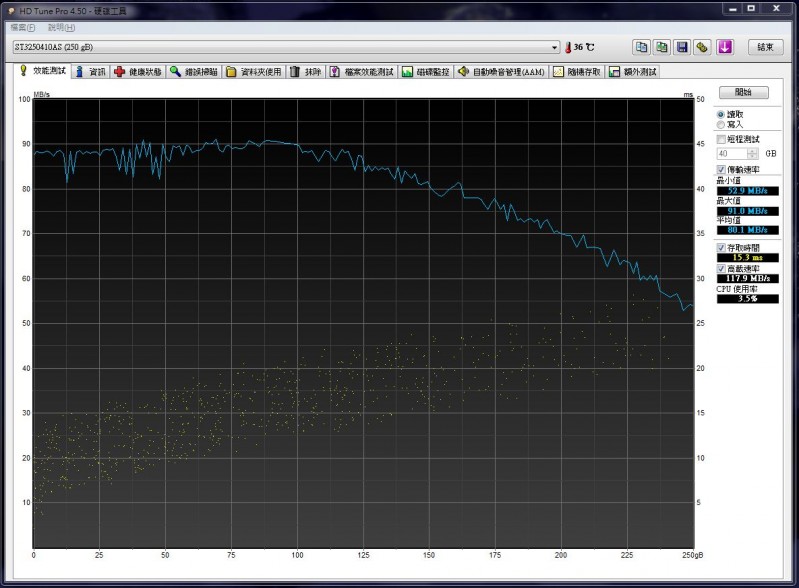Open the 自動噪音管理(AAM) tab
Image resolution: width=799 pixels, height=588 pixels.
[501, 72]
